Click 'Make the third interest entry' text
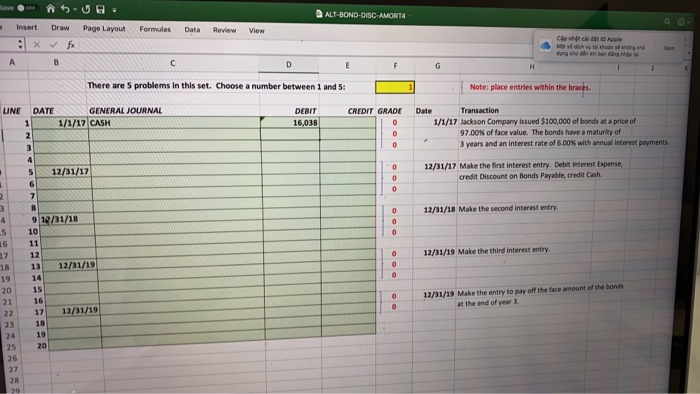 (x=504, y=251)
